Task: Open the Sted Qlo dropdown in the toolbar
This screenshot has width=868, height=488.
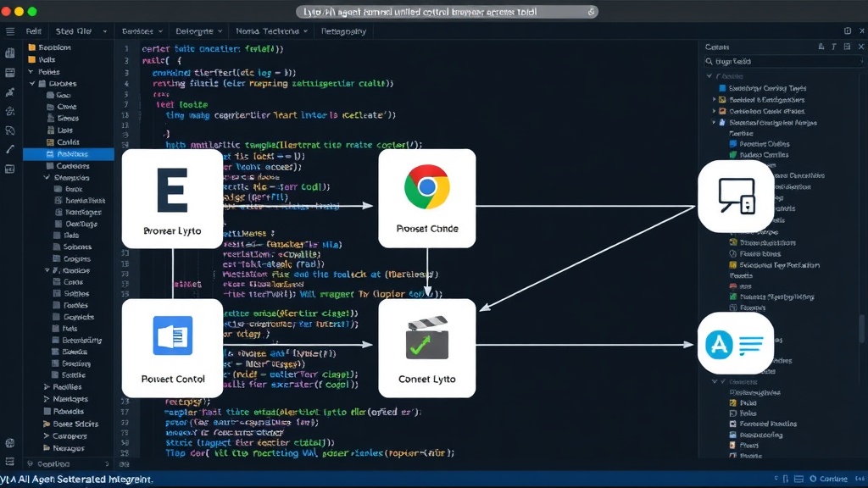Action: (81, 31)
